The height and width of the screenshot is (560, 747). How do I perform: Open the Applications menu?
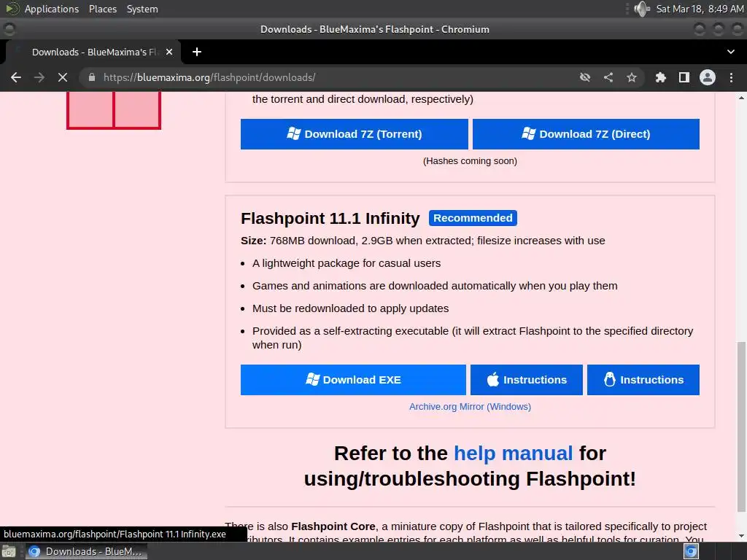tap(52, 9)
